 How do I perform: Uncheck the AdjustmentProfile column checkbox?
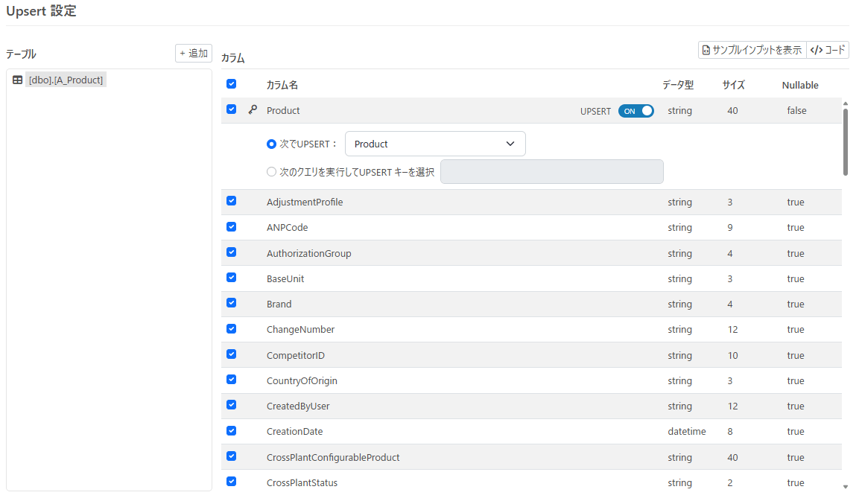coord(231,201)
